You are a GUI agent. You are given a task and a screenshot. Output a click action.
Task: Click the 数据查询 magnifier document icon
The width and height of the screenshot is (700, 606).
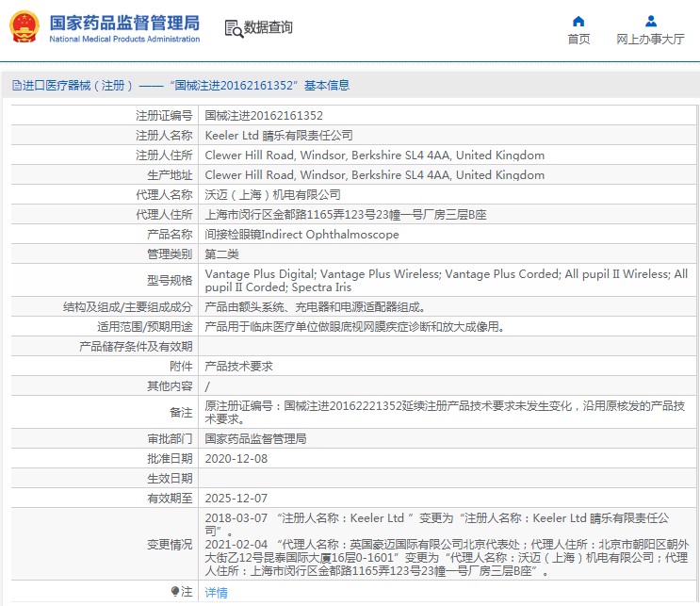234,28
